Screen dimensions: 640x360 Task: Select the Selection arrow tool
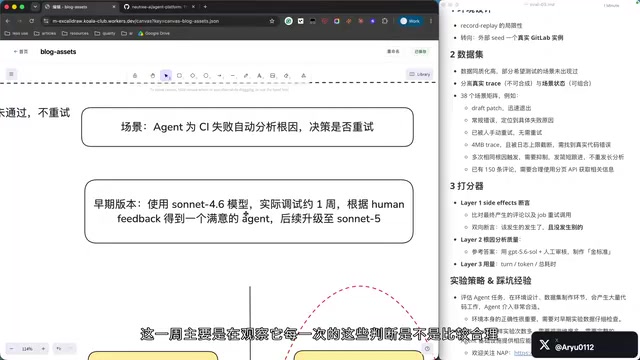(x=166, y=76)
